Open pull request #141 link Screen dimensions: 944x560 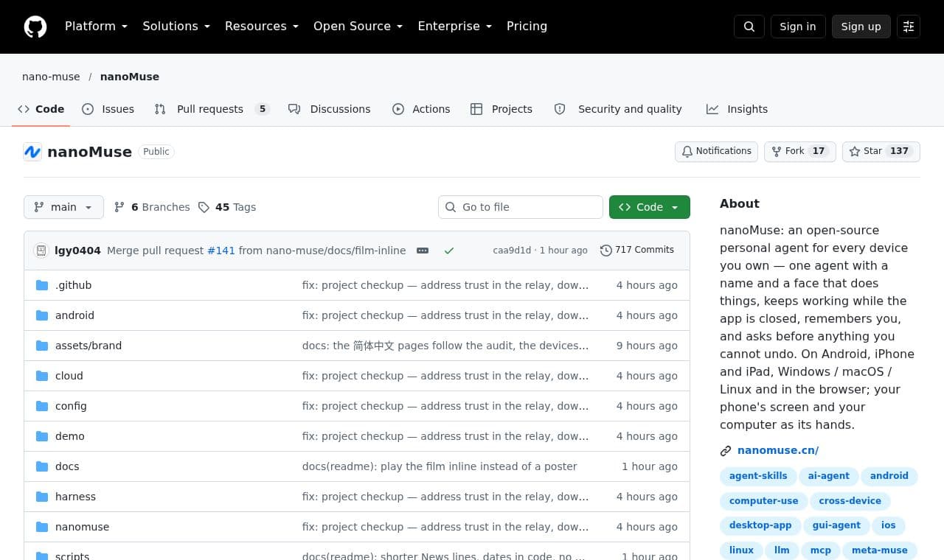coord(221,251)
